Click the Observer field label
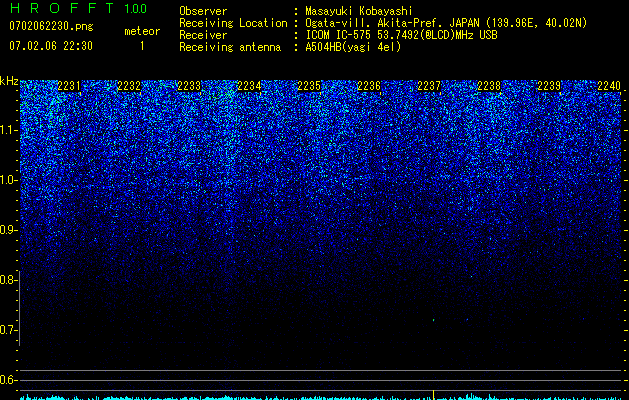Image resolution: width=629 pixels, height=400 pixels. click(203, 11)
